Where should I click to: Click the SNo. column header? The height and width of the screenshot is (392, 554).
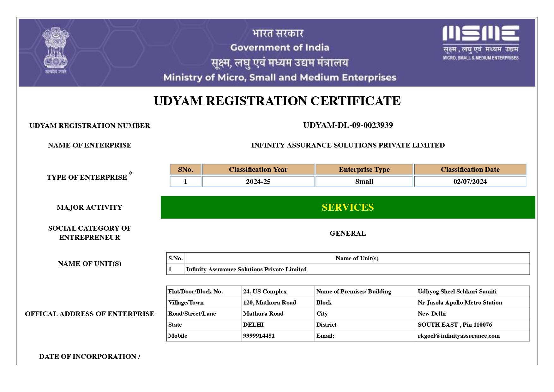[x=185, y=169]
